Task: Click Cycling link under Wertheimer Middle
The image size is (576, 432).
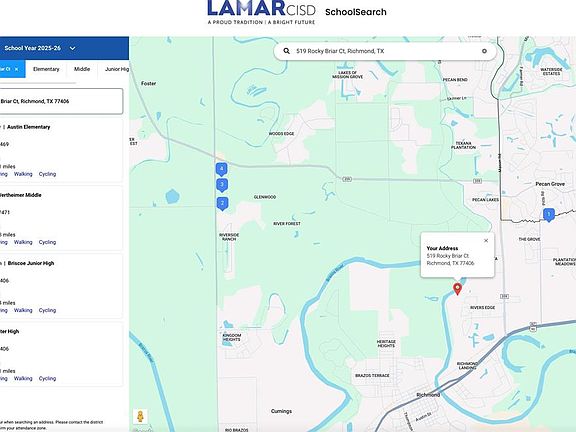Action: (x=47, y=242)
